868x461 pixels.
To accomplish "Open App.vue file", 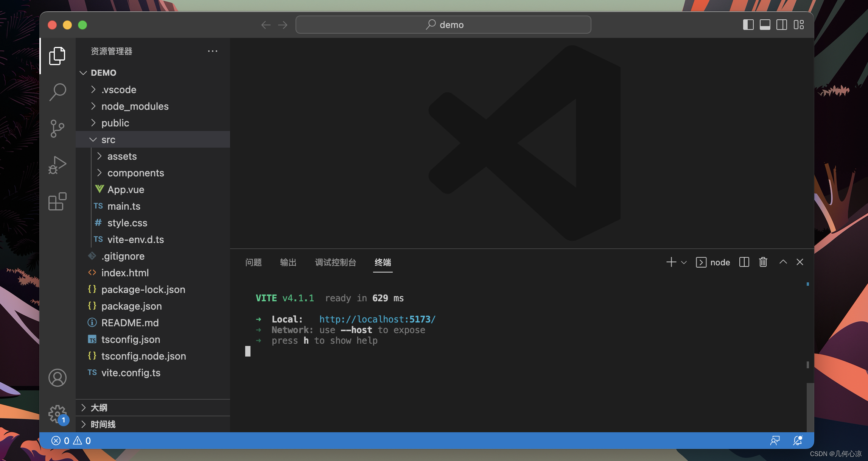I will point(153,190).
